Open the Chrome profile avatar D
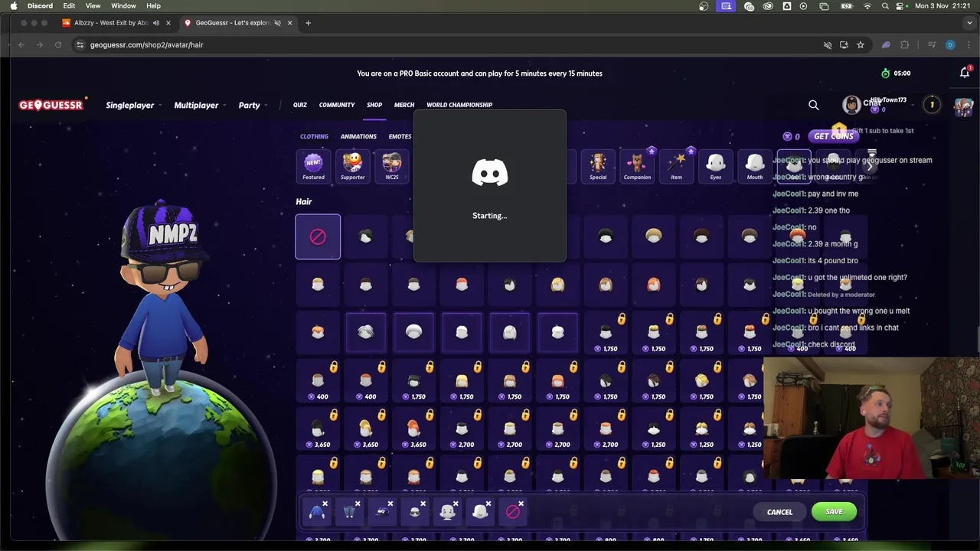 [x=950, y=45]
